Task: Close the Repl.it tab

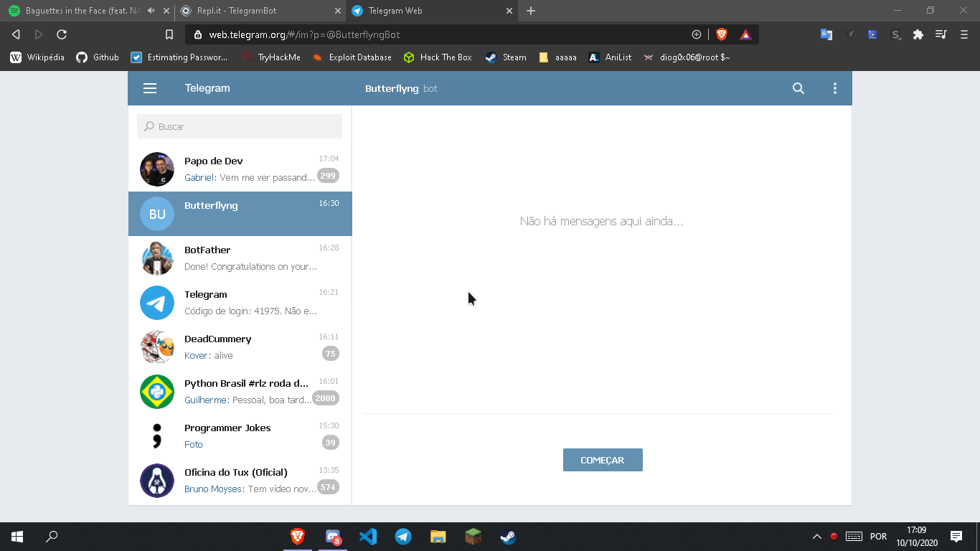Action: coord(338,11)
